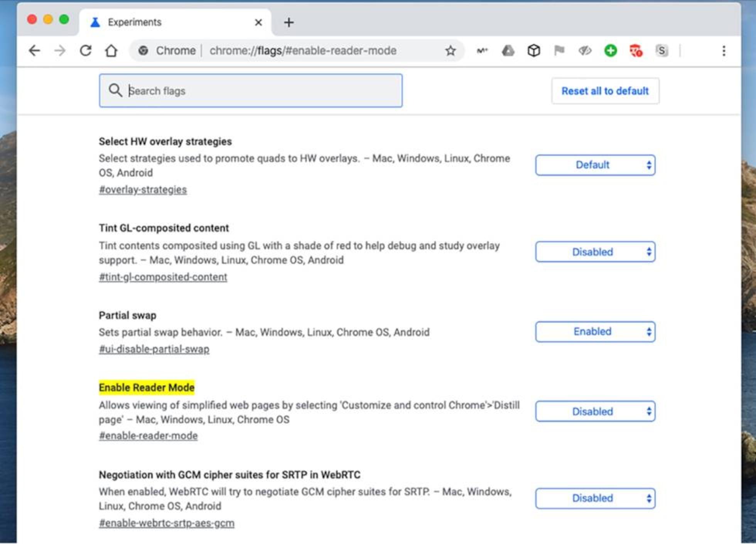Bookmark the page via the star icon
Image resolution: width=756 pixels, height=552 pixels.
click(x=450, y=50)
